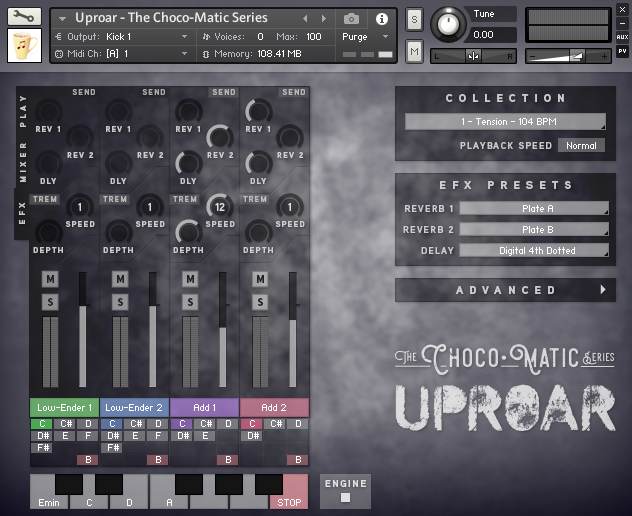Image resolution: width=632 pixels, height=516 pixels.
Task: Select the Low-Ender 2 channel label
Action: [x=134, y=408]
